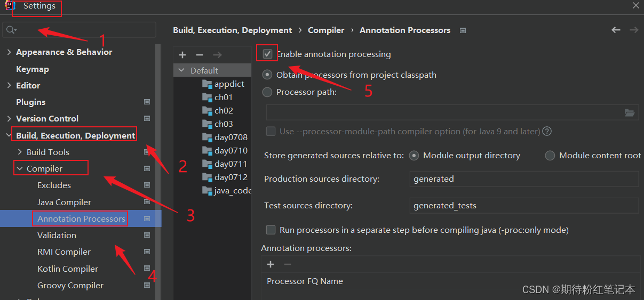Screen dimensions: 644x300
Task: Toggle Enable annotation processing checkbox
Action: click(267, 54)
